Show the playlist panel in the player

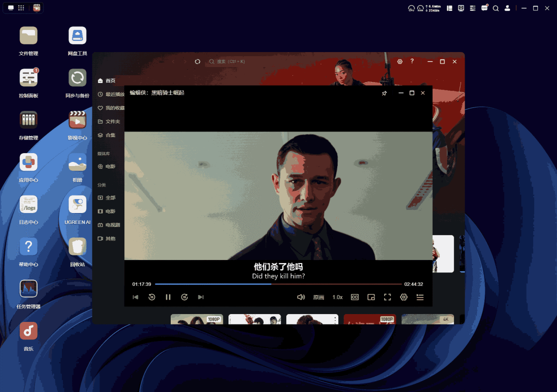(420, 297)
